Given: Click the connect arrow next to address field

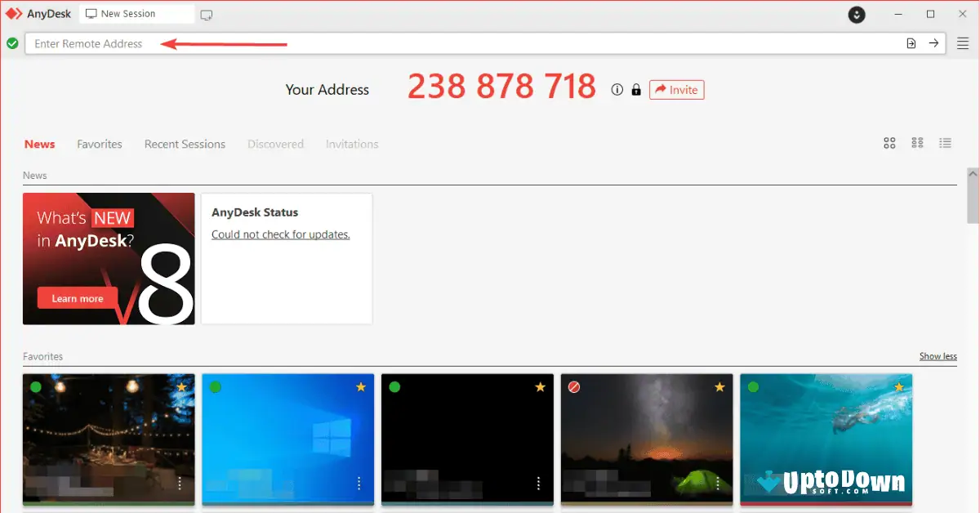Looking at the screenshot, I should (933, 42).
